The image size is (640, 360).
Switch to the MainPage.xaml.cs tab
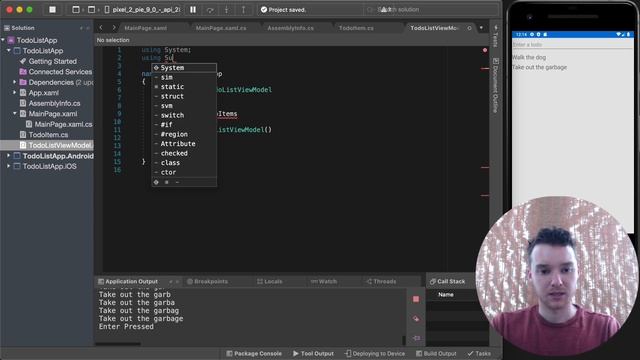[x=221, y=28]
